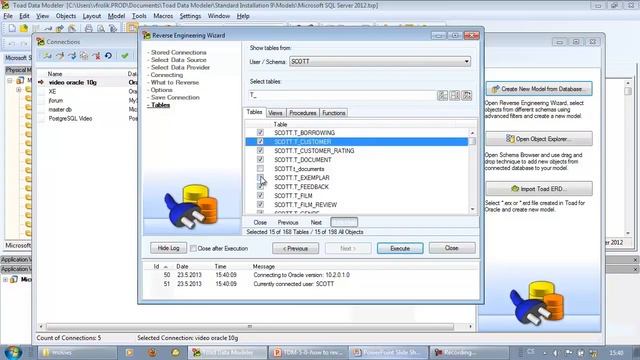Switch to the Views tab
Screen dimensions: 640x360
tap(275, 113)
